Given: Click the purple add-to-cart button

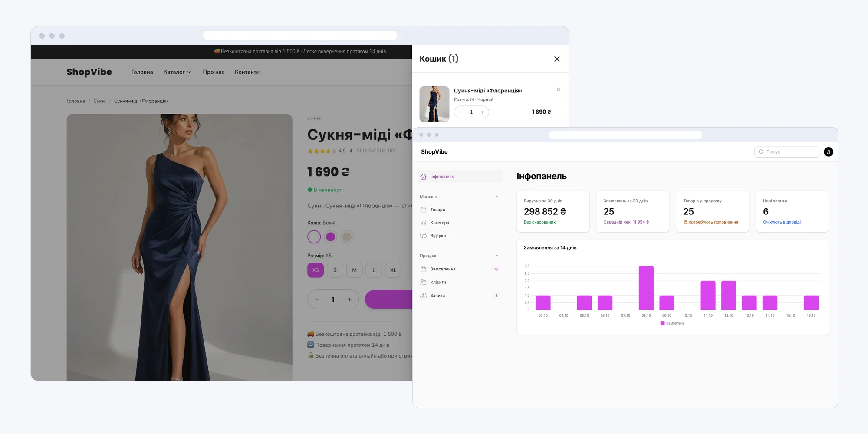Looking at the screenshot, I should pyautogui.click(x=388, y=299).
